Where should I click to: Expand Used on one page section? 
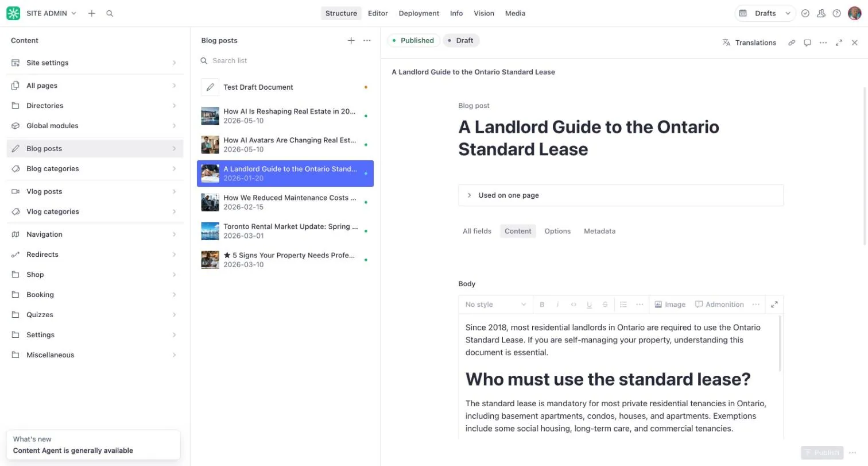pos(621,195)
